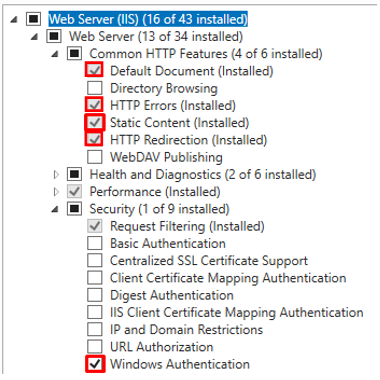Collapse the Web Server (IIS) node
Image resolution: width=380 pixels, height=380 pixels.
click(x=14, y=19)
